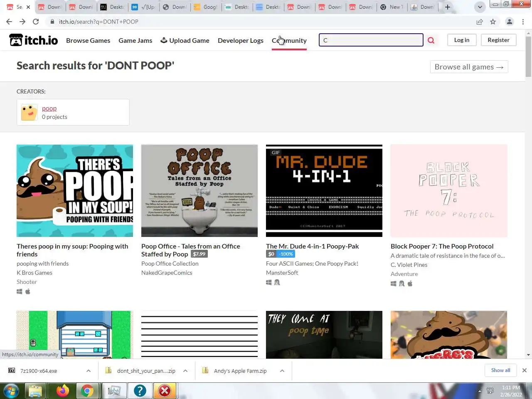
Task: Click the browser forward arrow
Action: pyautogui.click(x=22, y=22)
